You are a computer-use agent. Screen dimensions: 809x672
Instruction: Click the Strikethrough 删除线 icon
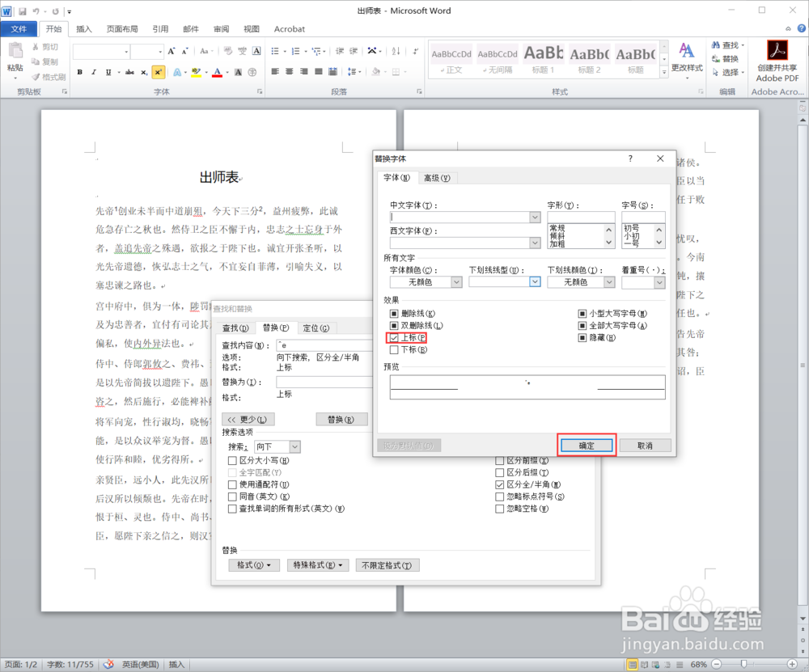tap(130, 72)
